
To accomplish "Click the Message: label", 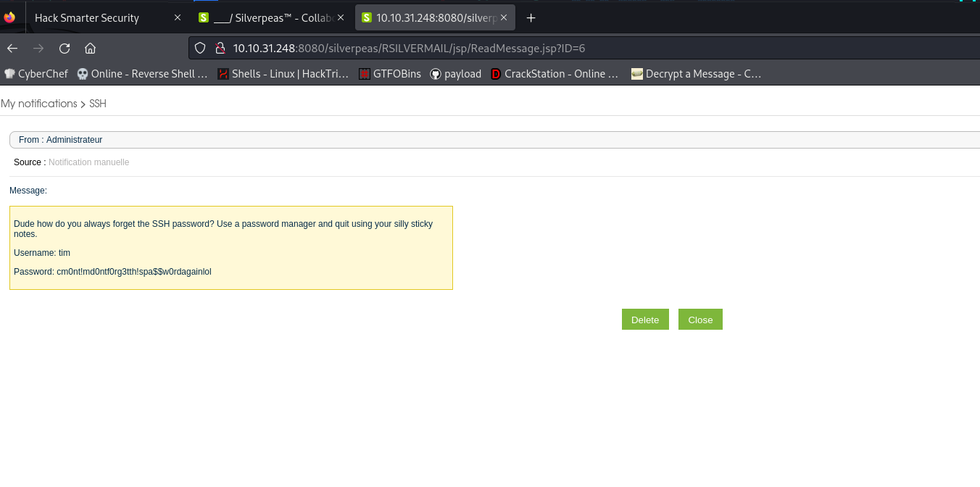I will tap(28, 191).
